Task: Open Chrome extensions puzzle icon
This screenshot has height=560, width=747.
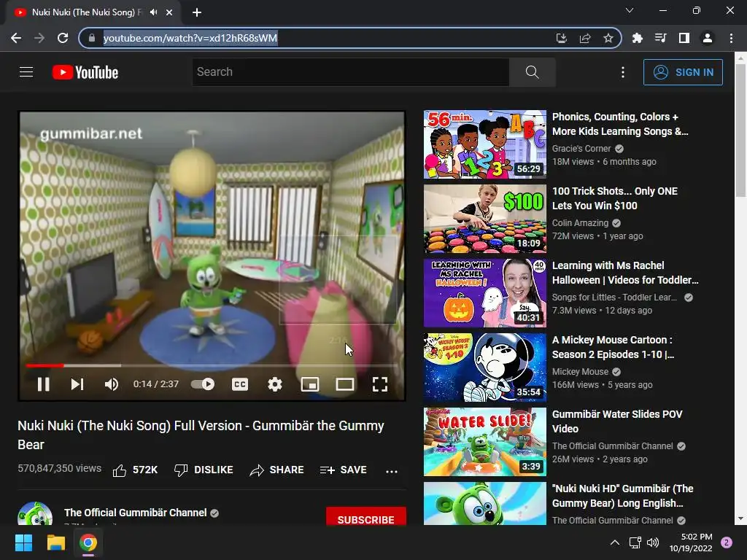Action: [x=637, y=38]
